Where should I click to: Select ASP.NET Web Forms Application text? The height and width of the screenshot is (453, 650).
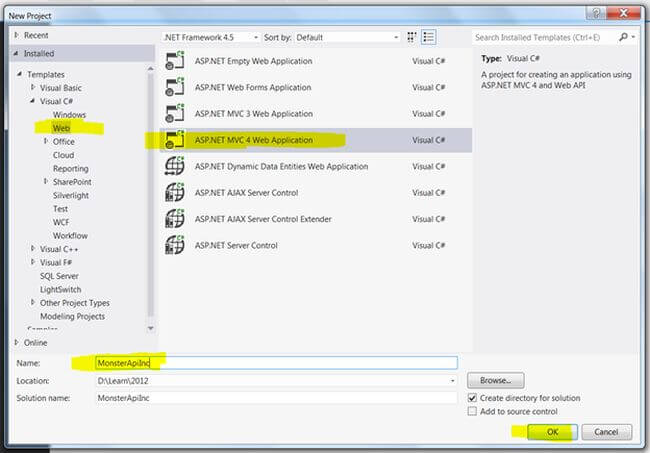point(253,87)
